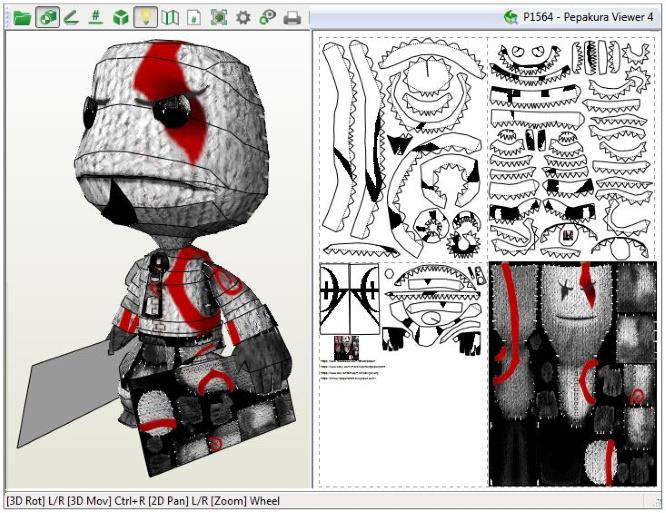Click the small reference photo thumbnail on pattern page
This screenshot has width=666, height=513.
(x=347, y=348)
